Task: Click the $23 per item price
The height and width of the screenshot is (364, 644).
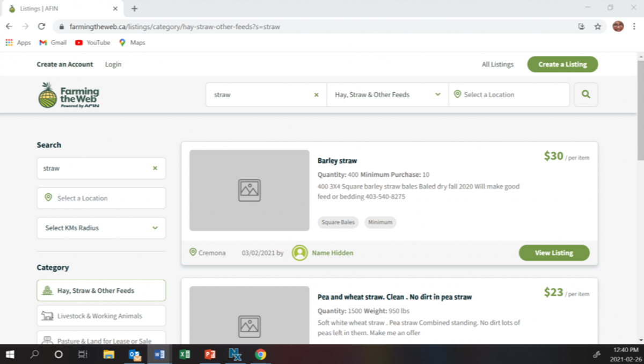Action: coord(567,293)
